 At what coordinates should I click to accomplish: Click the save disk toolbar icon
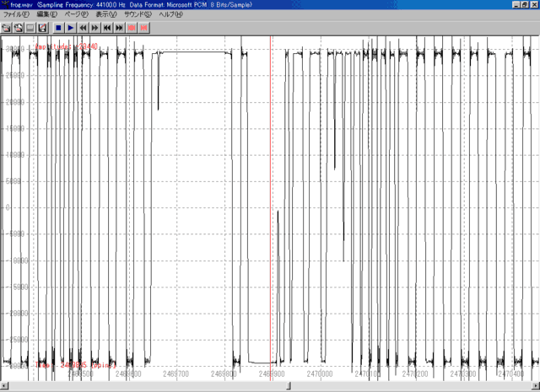tap(41, 28)
